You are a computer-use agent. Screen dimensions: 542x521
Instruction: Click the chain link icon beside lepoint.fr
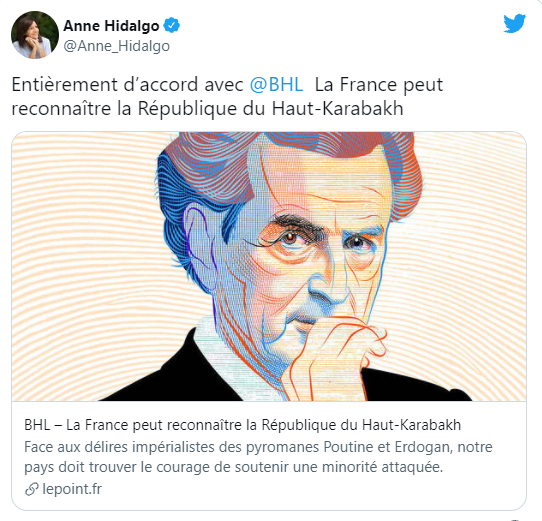(31, 489)
